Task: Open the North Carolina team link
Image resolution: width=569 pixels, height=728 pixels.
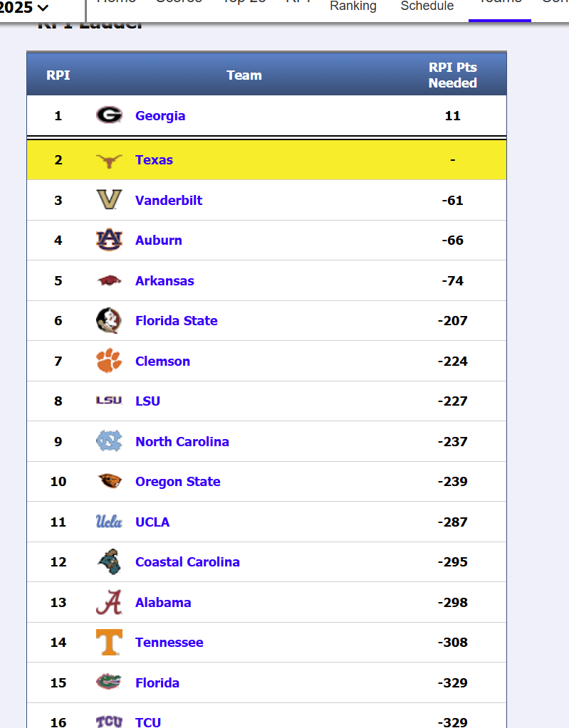Action: pyautogui.click(x=182, y=441)
